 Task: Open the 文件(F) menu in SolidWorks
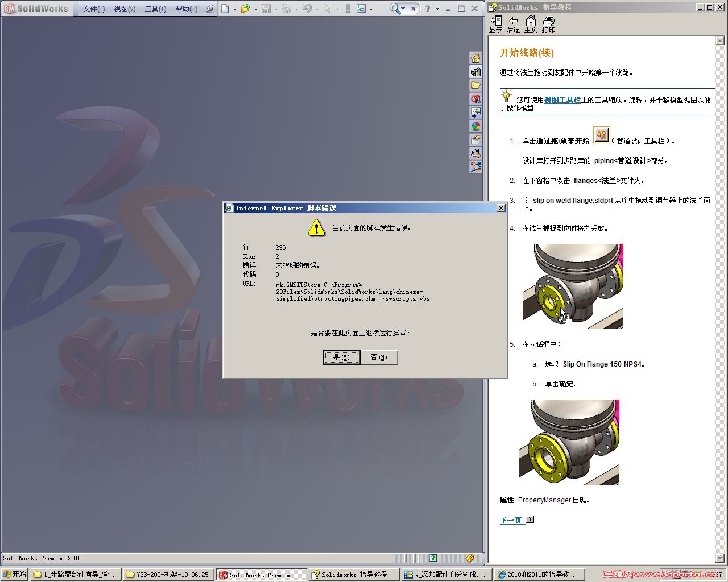[94, 9]
